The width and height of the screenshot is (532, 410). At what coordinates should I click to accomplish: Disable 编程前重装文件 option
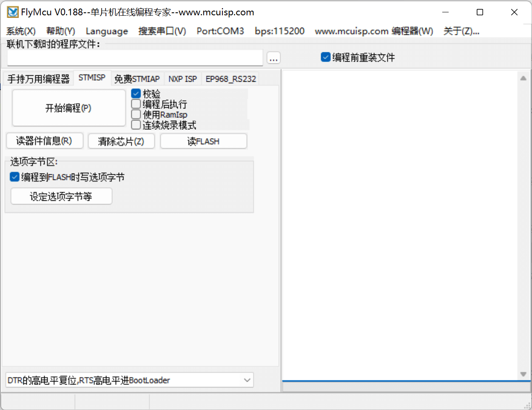325,57
